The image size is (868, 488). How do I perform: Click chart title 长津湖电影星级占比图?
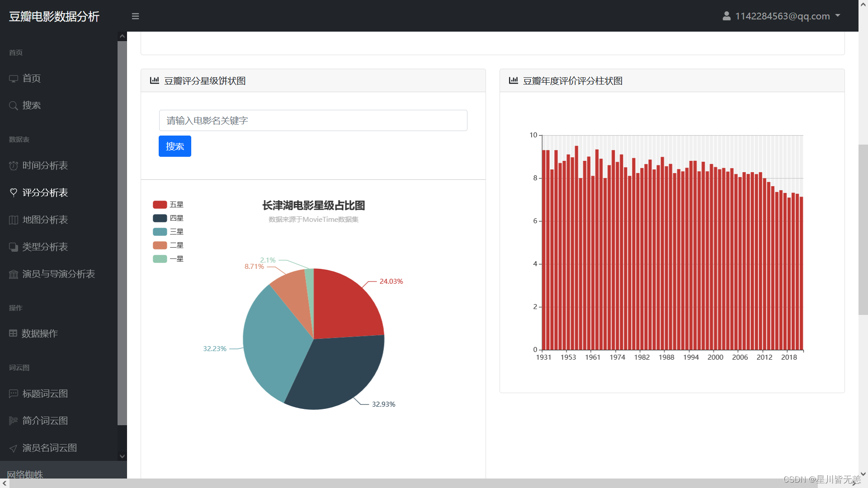313,206
